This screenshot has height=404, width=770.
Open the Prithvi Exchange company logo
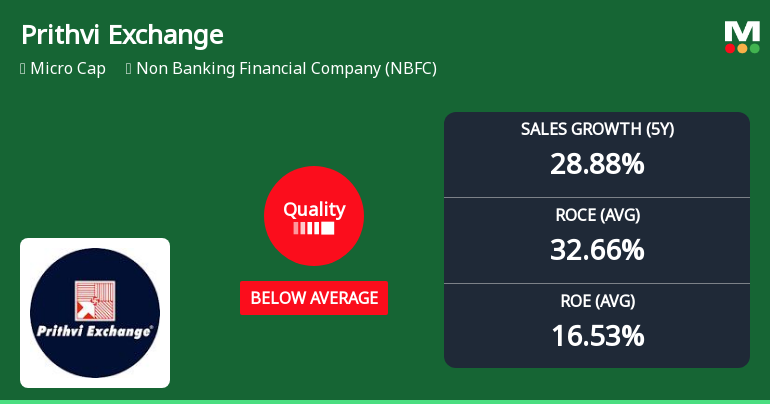(95, 312)
